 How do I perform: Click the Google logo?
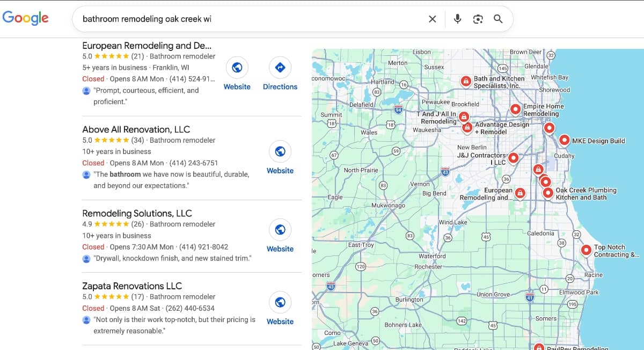(25, 18)
